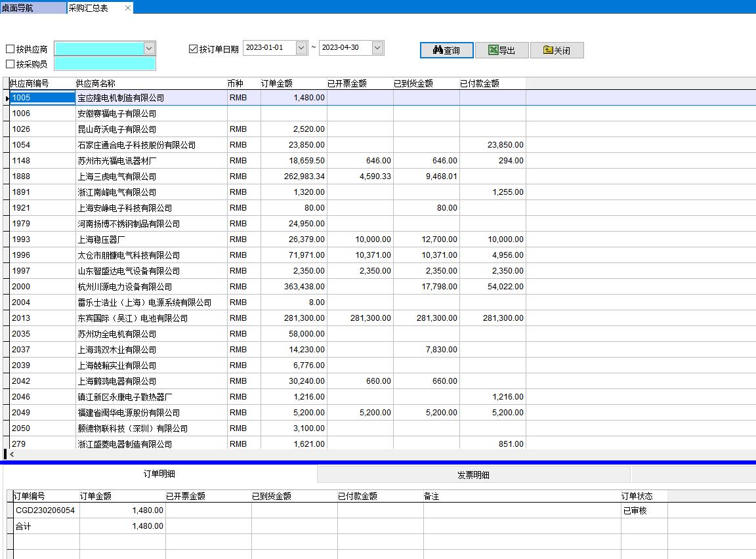Close the 采购汇总表 tab with the X
Image resolution: width=756 pixels, height=559 pixels.
click(x=127, y=8)
